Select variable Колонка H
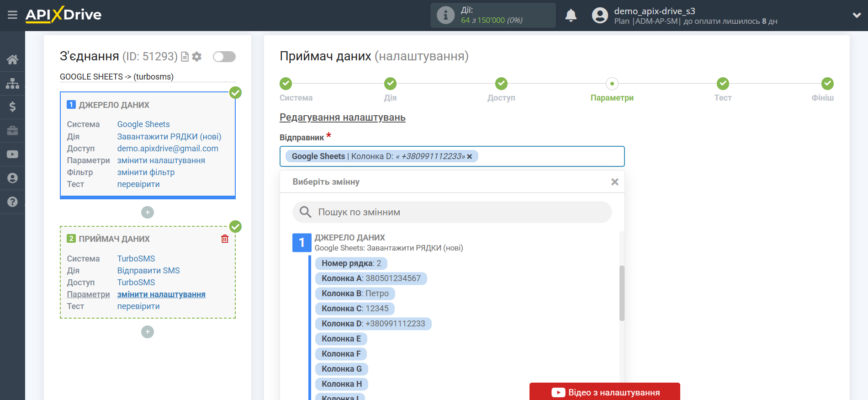 tap(342, 384)
